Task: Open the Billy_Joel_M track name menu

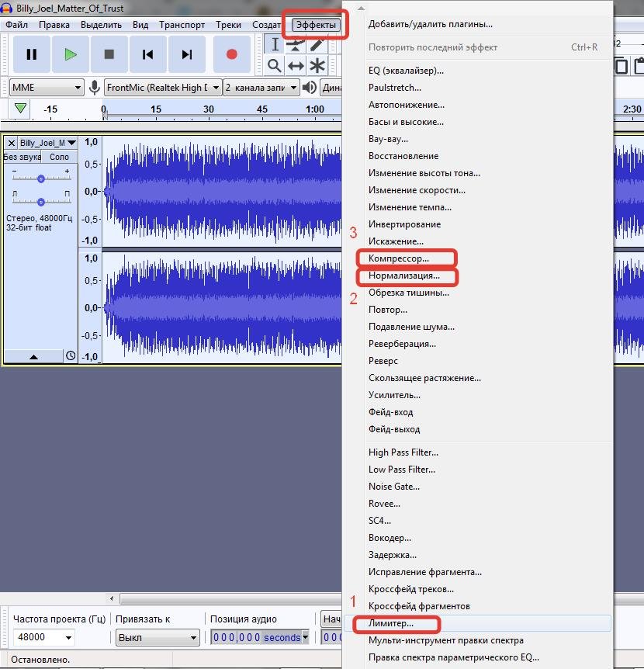Action: click(x=47, y=143)
